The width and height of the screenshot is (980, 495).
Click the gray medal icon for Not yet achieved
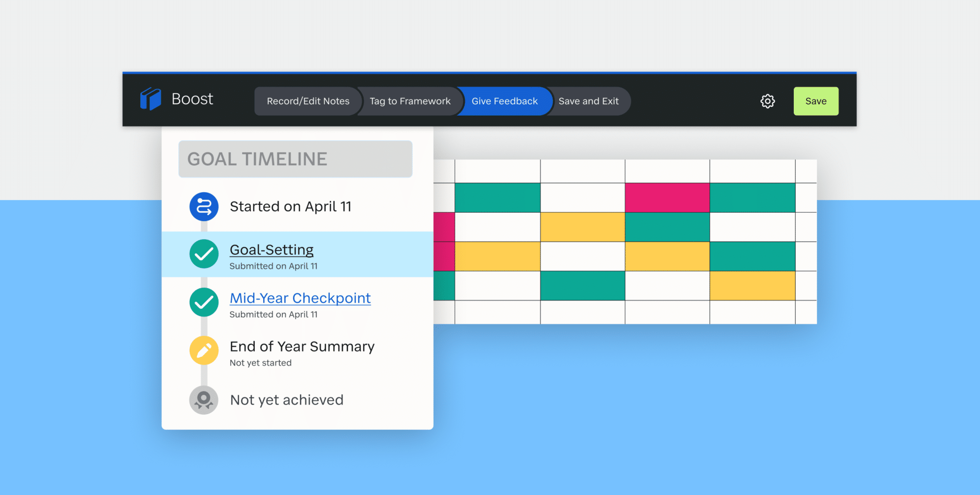coord(203,399)
